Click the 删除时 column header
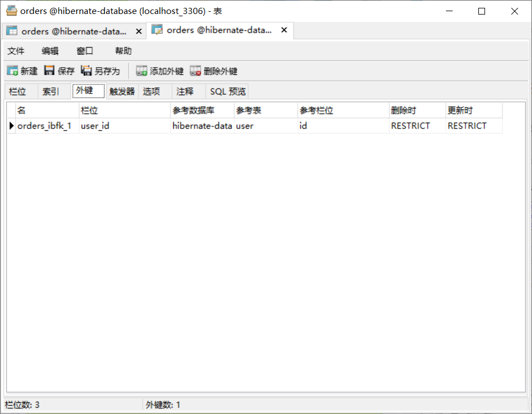The height and width of the screenshot is (414, 532). click(417, 110)
